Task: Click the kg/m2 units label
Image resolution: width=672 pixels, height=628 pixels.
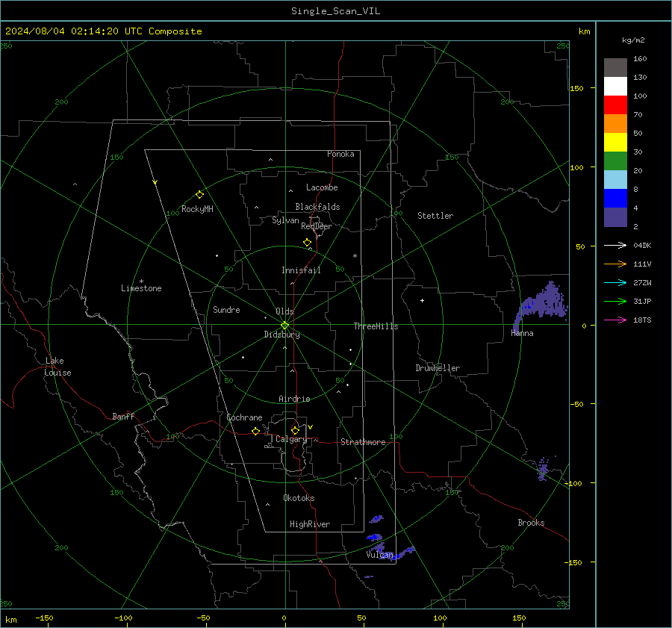Action: pos(633,40)
